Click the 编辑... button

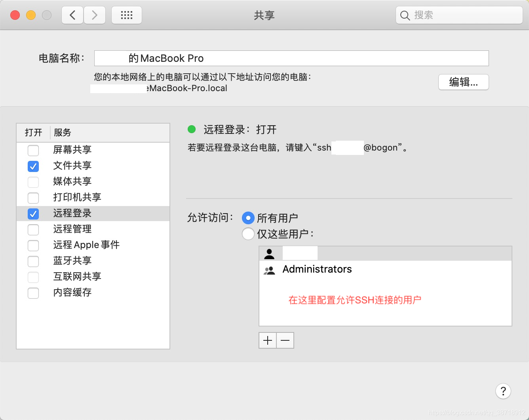[x=464, y=82]
